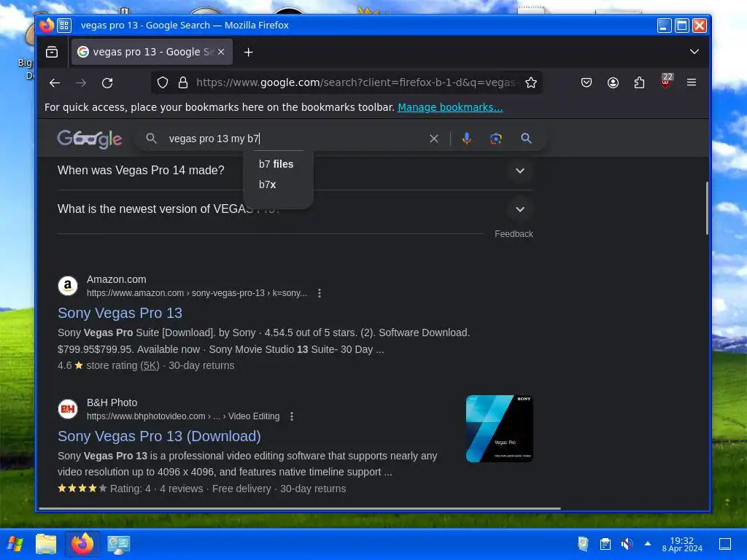Screen dimensions: 747x560
Task: Select the 'b7x' suggestion
Action: pos(268,184)
